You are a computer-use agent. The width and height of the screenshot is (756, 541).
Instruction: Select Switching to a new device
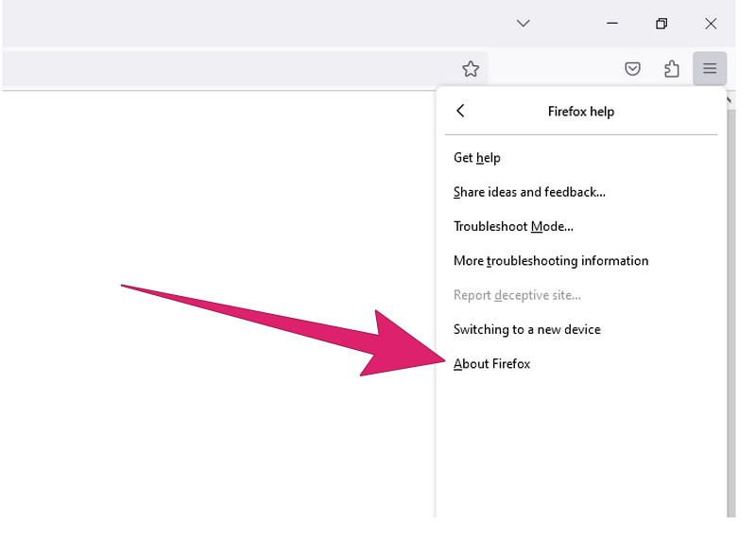[x=580, y=330]
